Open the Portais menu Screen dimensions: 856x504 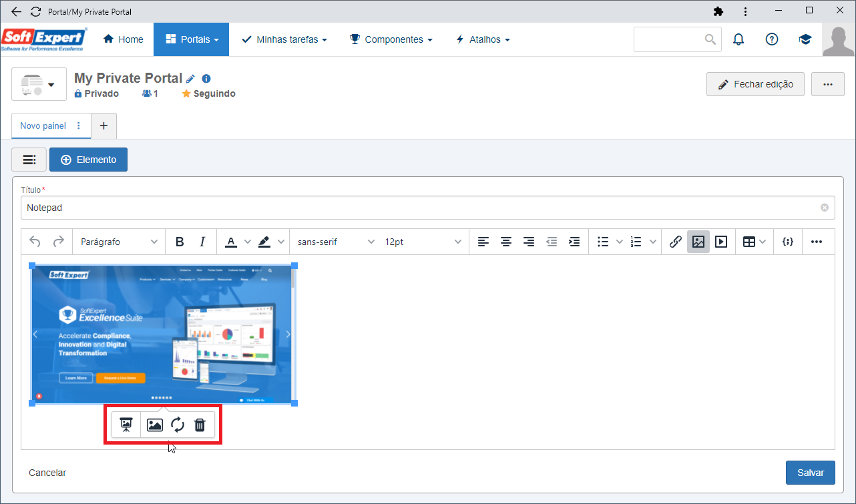(192, 39)
